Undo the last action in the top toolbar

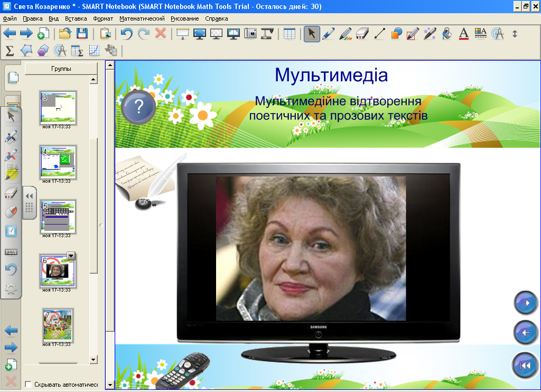point(127,34)
